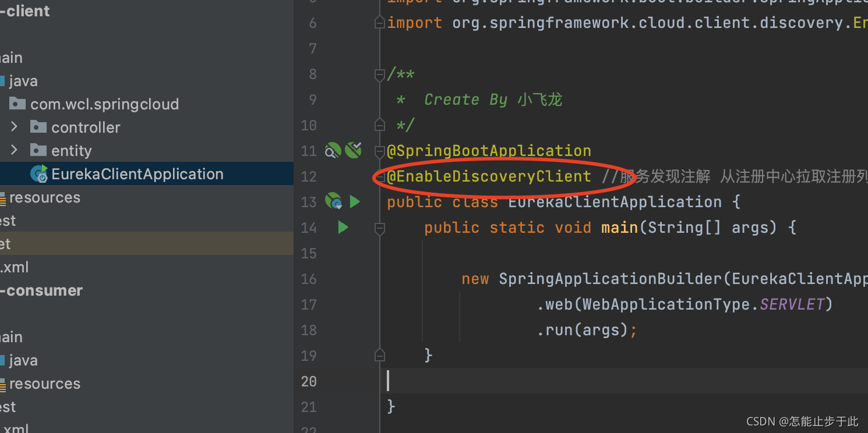Select the -consumer module row
The image size is (868, 433).
coord(147,290)
